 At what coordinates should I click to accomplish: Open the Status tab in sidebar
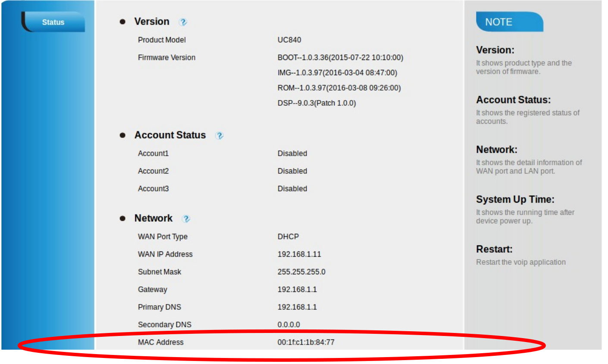(53, 22)
